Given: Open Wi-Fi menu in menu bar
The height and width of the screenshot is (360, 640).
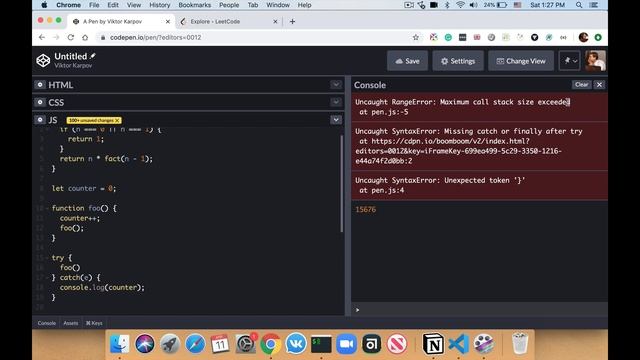Looking at the screenshot, I should pyautogui.click(x=460, y=5).
